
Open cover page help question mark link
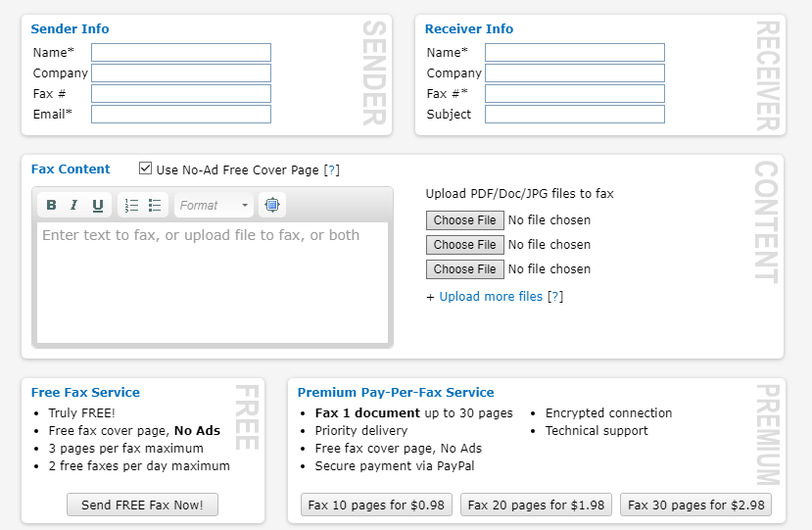click(x=332, y=170)
